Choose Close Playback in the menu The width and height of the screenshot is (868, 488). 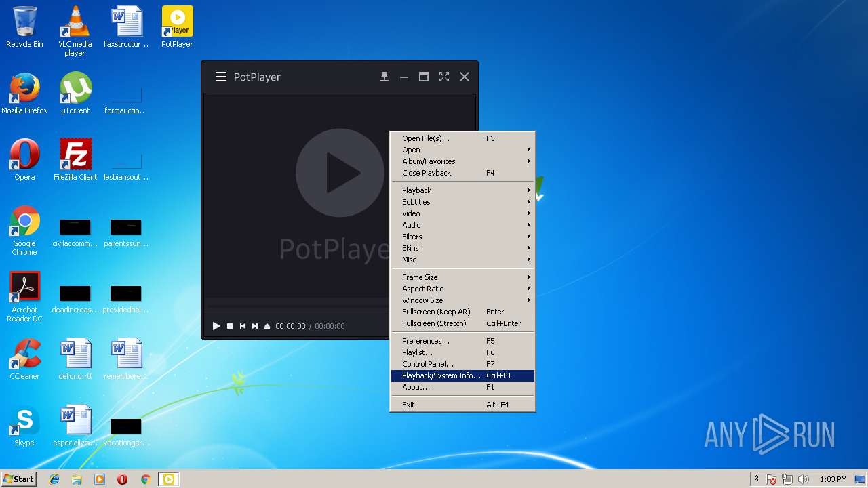coord(463,173)
